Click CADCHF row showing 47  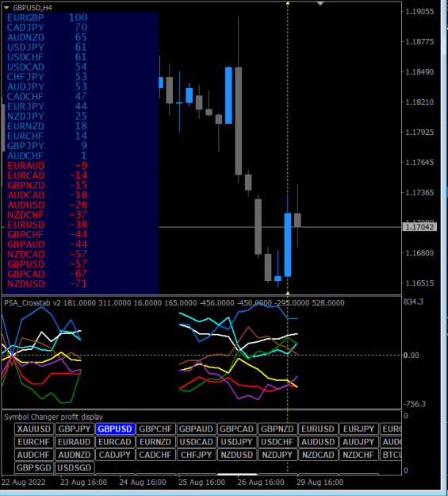tap(47, 97)
